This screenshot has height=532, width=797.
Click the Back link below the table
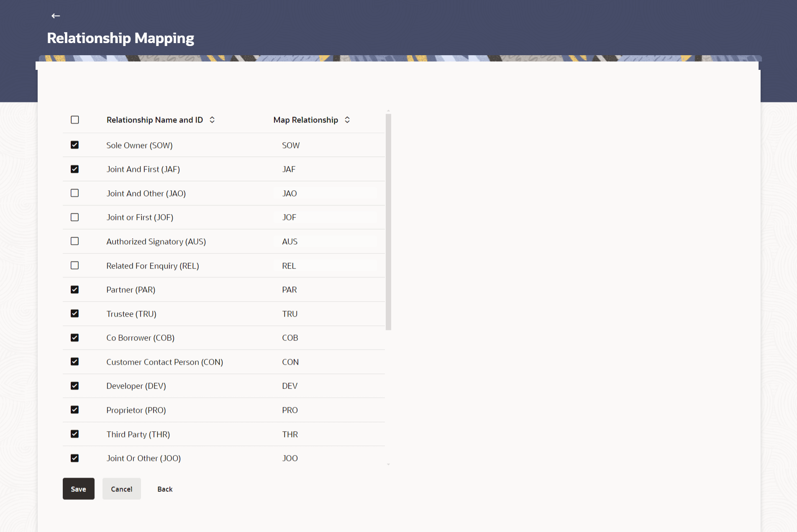click(x=164, y=489)
